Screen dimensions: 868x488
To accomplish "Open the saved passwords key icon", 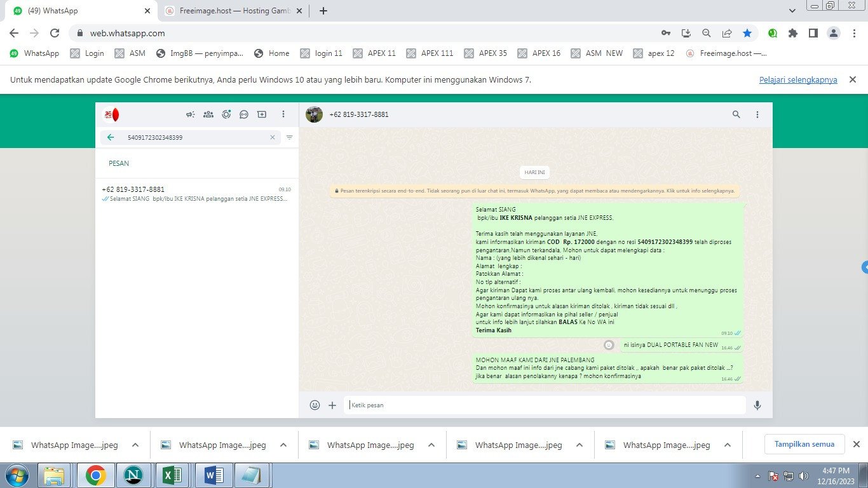I will (666, 33).
